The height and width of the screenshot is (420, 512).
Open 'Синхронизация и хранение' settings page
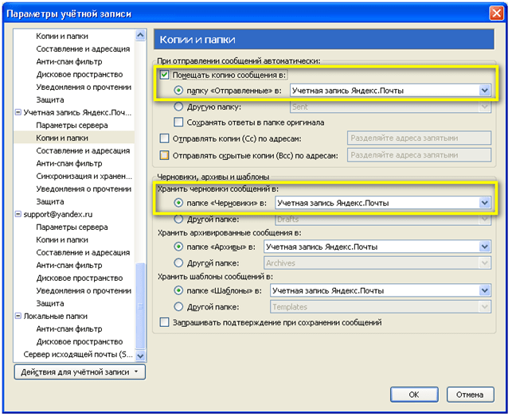[83, 177]
